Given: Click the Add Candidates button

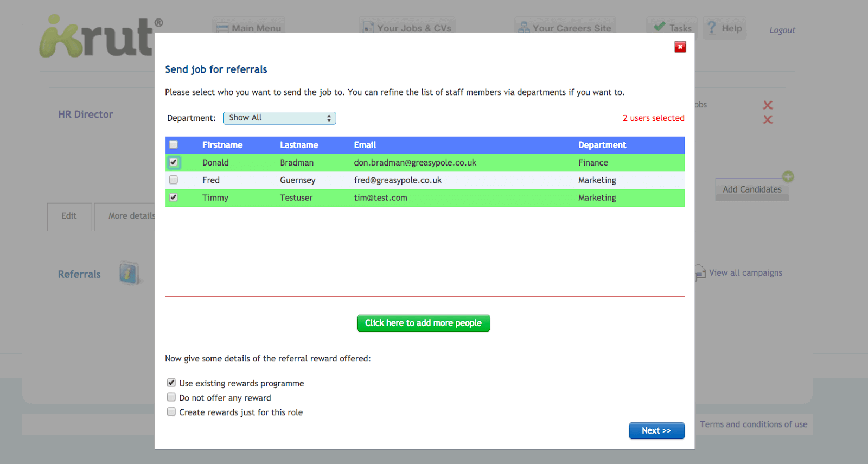Looking at the screenshot, I should click(752, 189).
